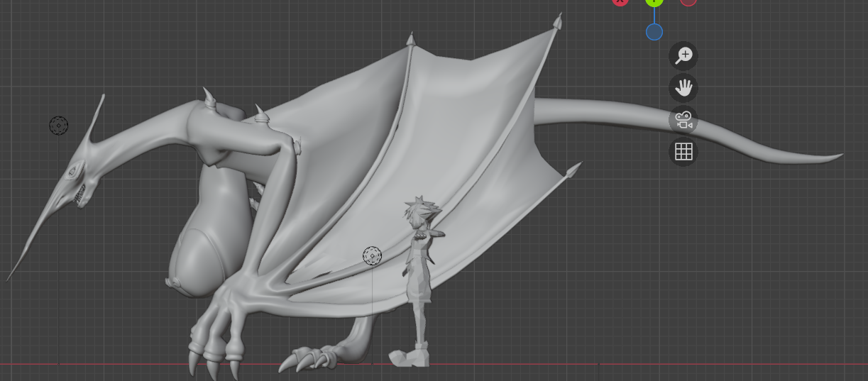Screen dimensions: 868x381
Task: Switch perspective/orthographic with the grid icon
Action: point(683,152)
